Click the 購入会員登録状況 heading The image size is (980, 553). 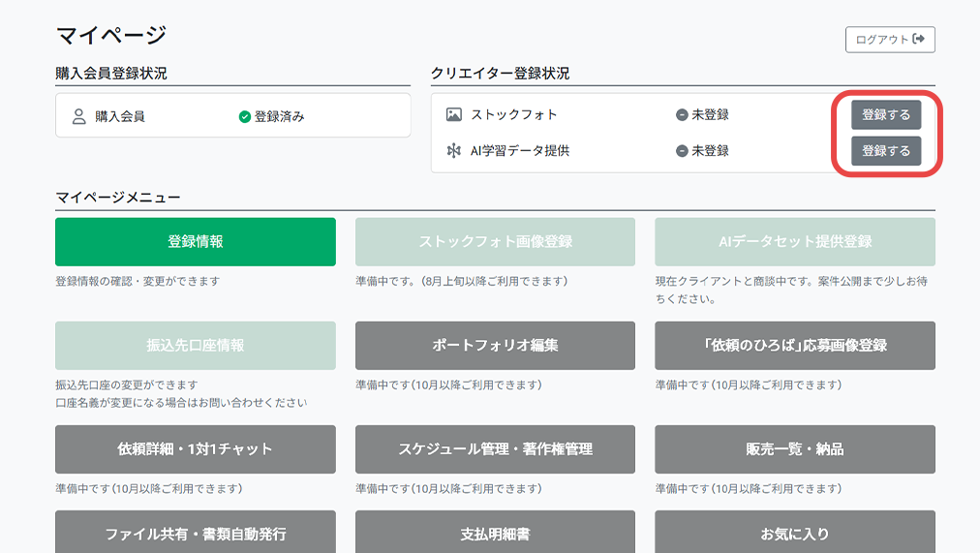click(x=111, y=73)
